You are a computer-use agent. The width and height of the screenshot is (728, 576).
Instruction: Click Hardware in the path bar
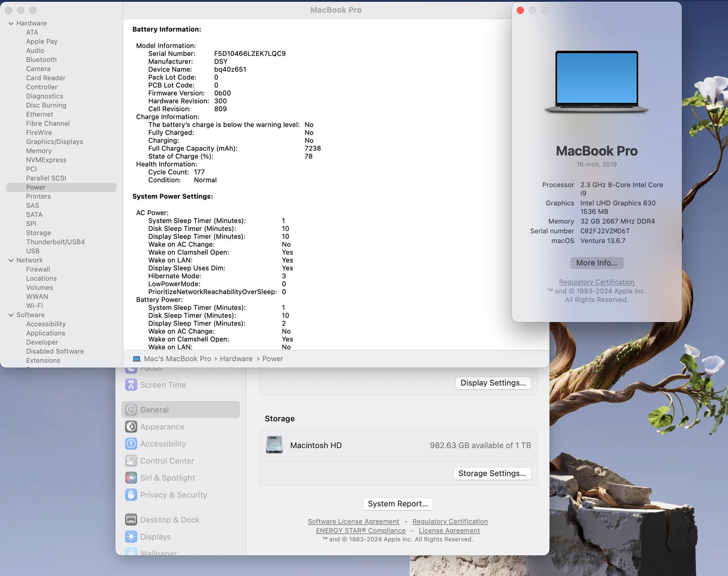(236, 359)
